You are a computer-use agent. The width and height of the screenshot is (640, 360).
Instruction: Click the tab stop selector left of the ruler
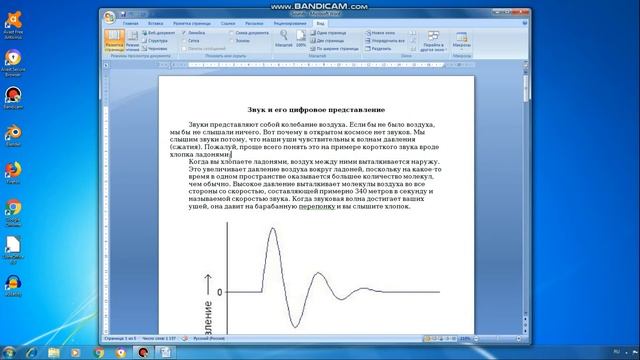(x=106, y=65)
